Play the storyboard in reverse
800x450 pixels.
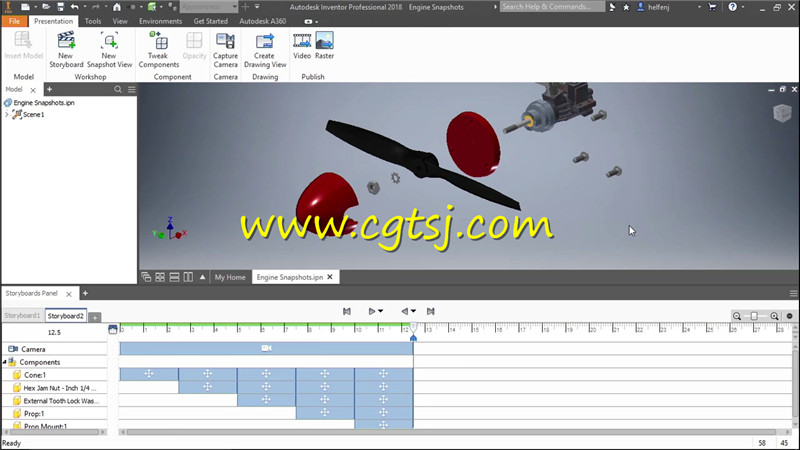[405, 311]
